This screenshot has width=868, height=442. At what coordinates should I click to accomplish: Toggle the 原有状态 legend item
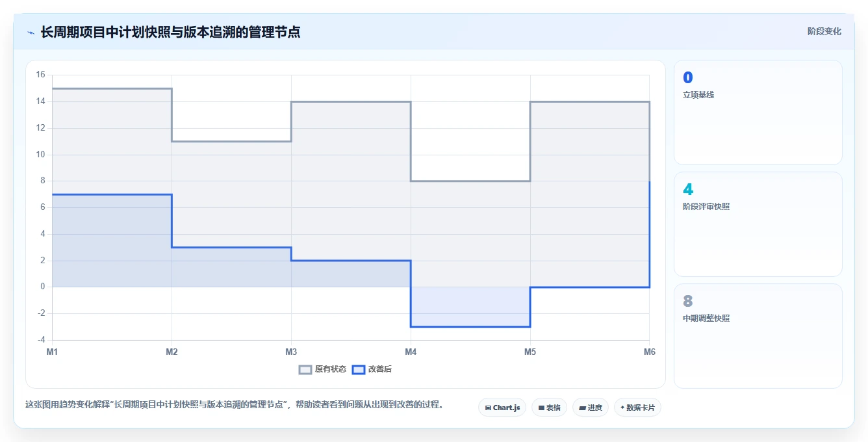tap(322, 369)
